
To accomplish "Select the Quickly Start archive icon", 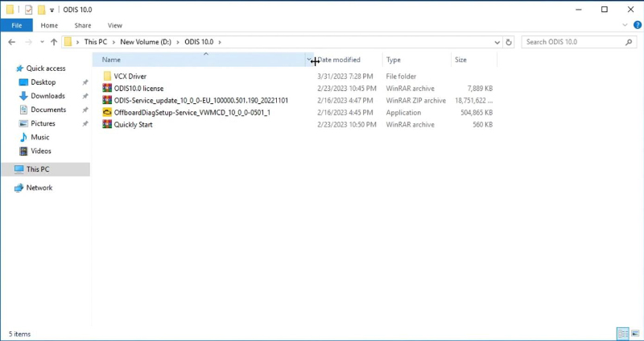I will [x=107, y=124].
